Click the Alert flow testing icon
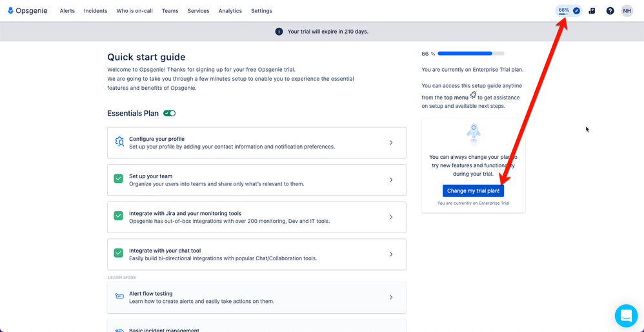 pyautogui.click(x=119, y=296)
